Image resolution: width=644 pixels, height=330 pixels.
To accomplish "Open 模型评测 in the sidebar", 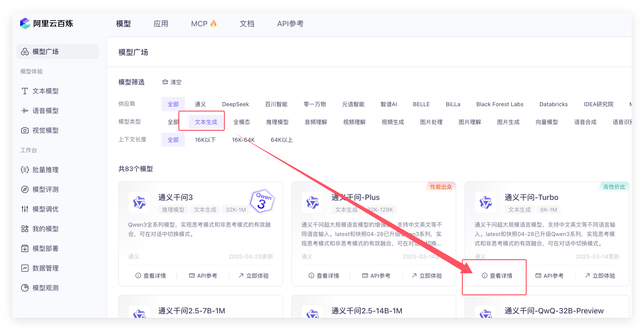I will 40,189.
